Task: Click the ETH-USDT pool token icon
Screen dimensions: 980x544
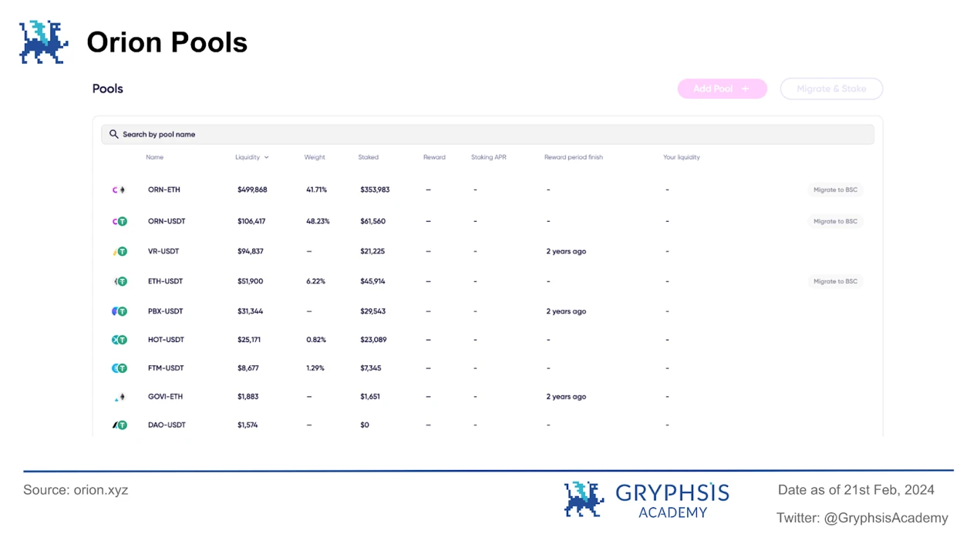Action: [120, 281]
